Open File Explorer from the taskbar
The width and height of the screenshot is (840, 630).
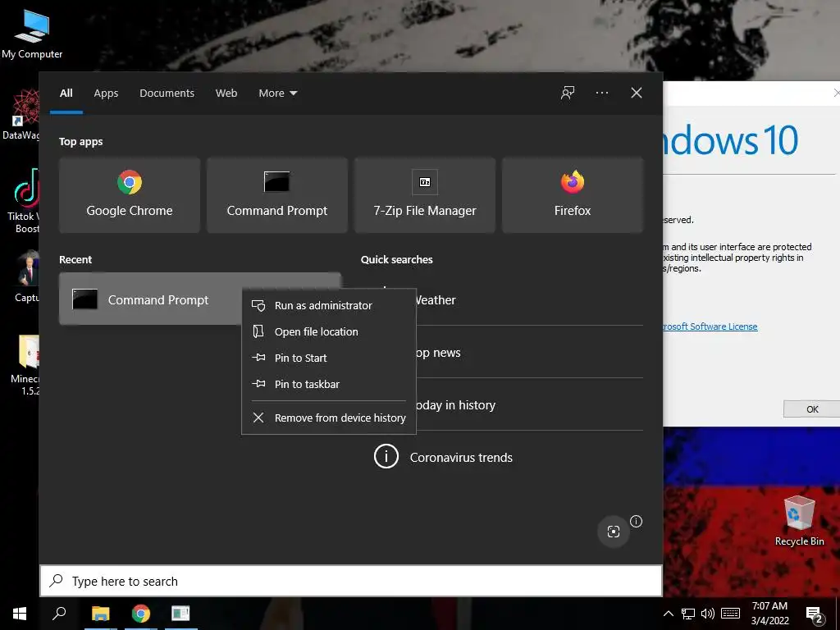coord(100,614)
